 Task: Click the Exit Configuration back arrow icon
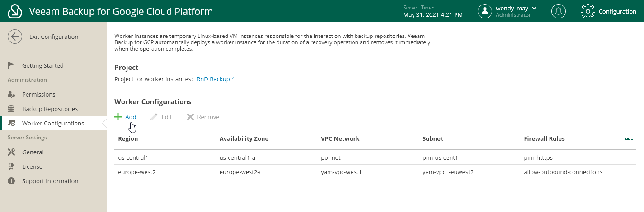(15, 37)
